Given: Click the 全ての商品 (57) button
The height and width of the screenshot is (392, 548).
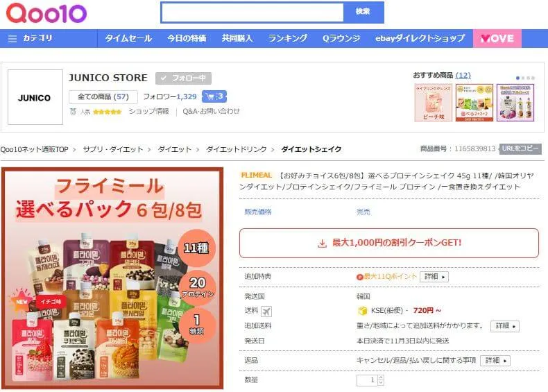Looking at the screenshot, I should pos(103,97).
